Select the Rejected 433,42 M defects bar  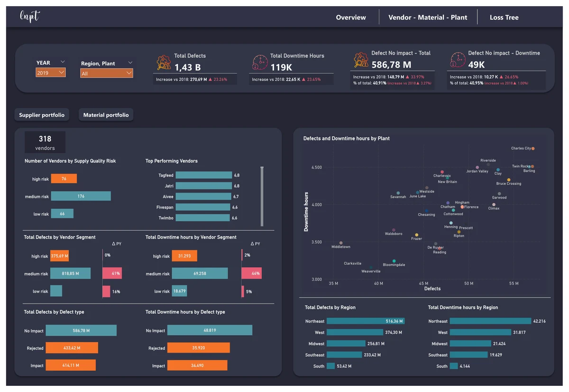72,348
